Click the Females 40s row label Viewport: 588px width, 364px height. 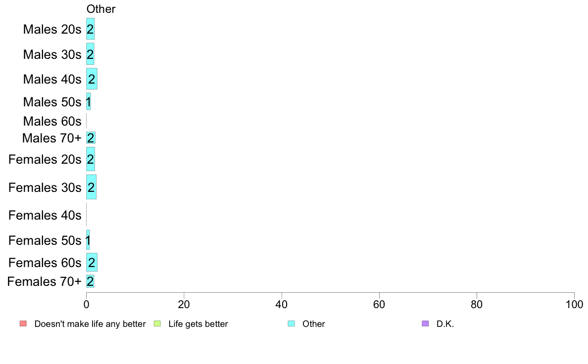[45, 215]
